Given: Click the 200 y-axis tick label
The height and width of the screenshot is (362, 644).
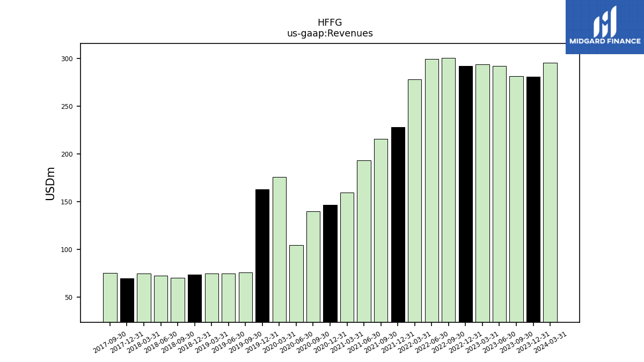Looking at the screenshot, I should click(67, 154).
